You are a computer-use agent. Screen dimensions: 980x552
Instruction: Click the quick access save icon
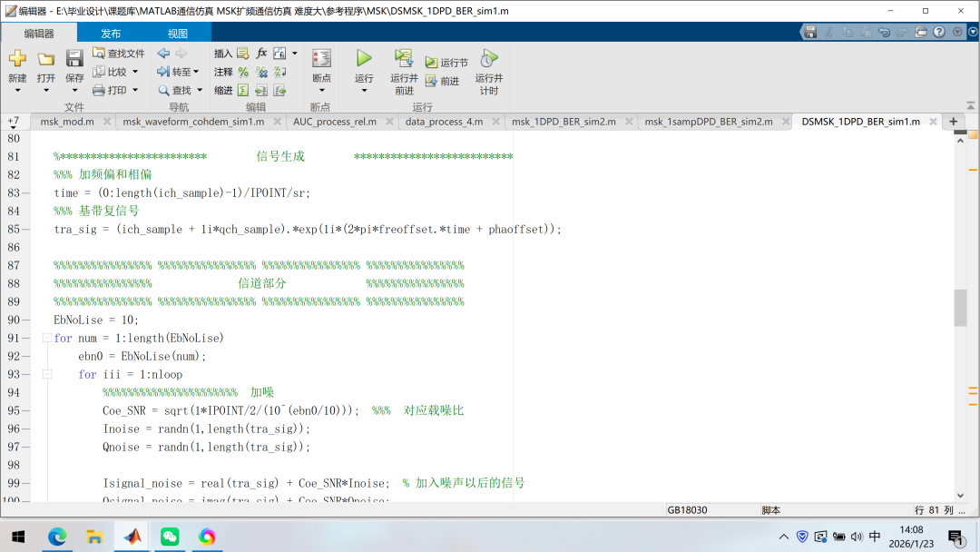click(x=810, y=32)
